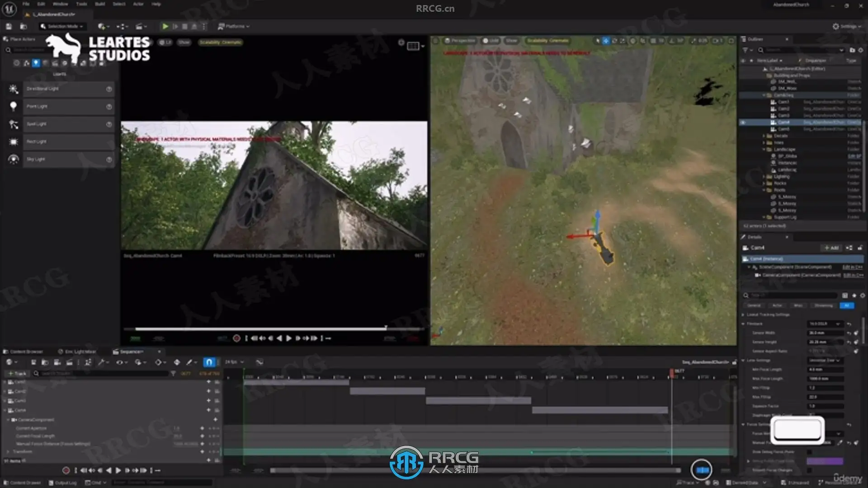Click the Outliner create new folder icon

point(852,50)
